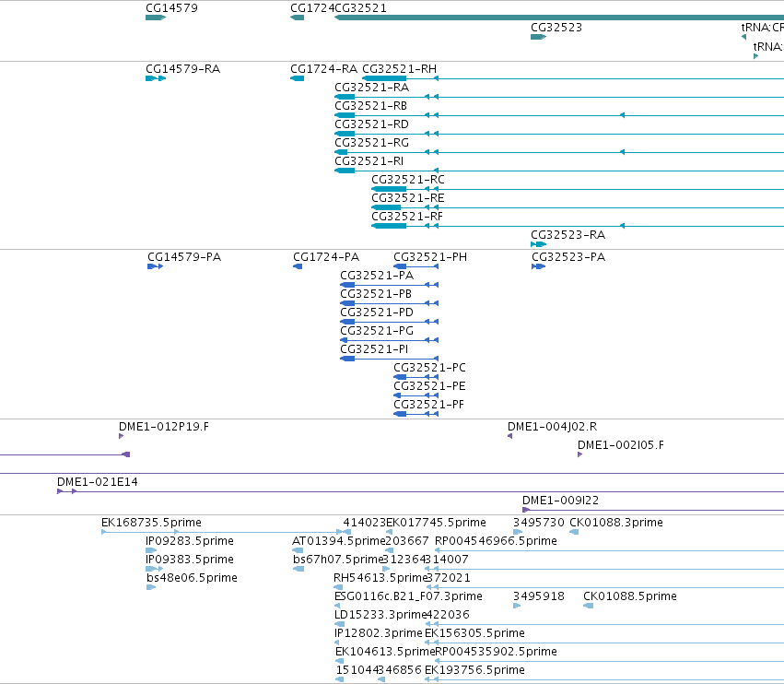
Task: Click feature 3495730
Action: coord(539,523)
